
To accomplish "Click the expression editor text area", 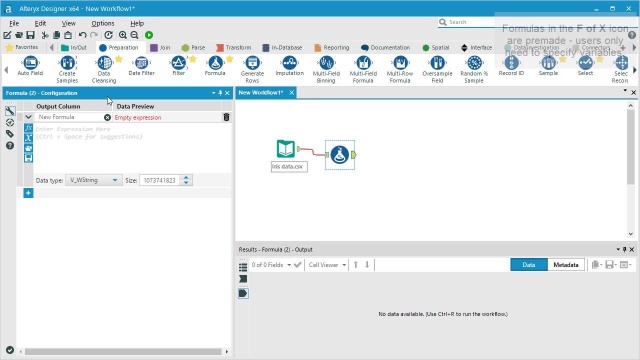I will (x=132, y=148).
